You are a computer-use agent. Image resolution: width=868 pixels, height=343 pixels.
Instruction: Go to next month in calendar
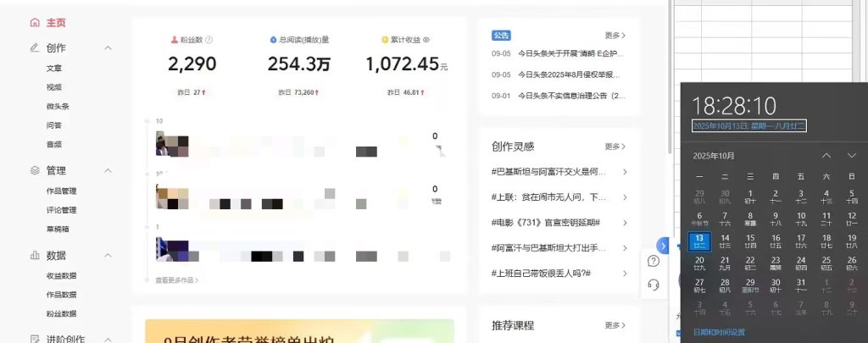point(851,156)
